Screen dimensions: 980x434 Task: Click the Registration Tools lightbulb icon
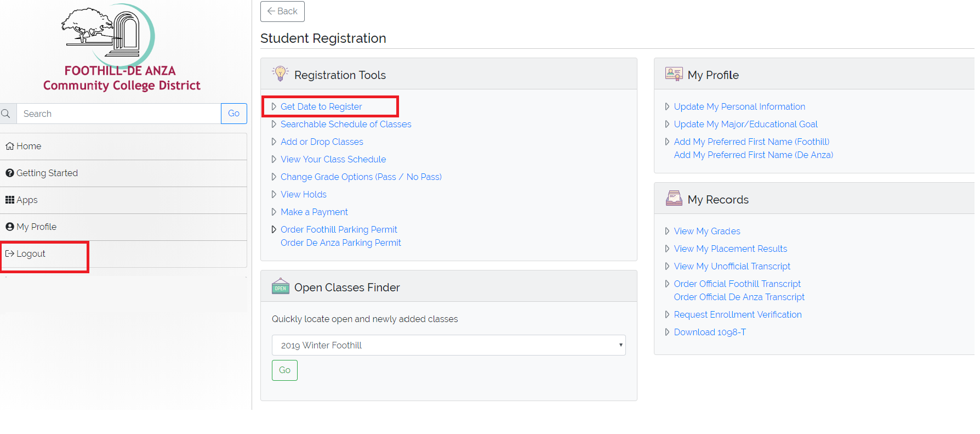[x=280, y=74]
